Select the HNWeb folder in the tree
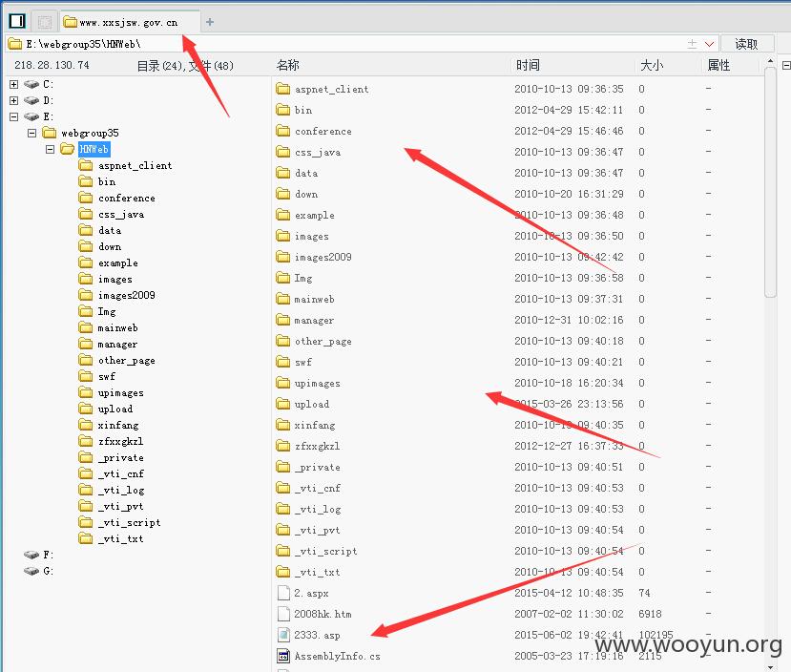Screen dimensions: 791x672 [94, 149]
